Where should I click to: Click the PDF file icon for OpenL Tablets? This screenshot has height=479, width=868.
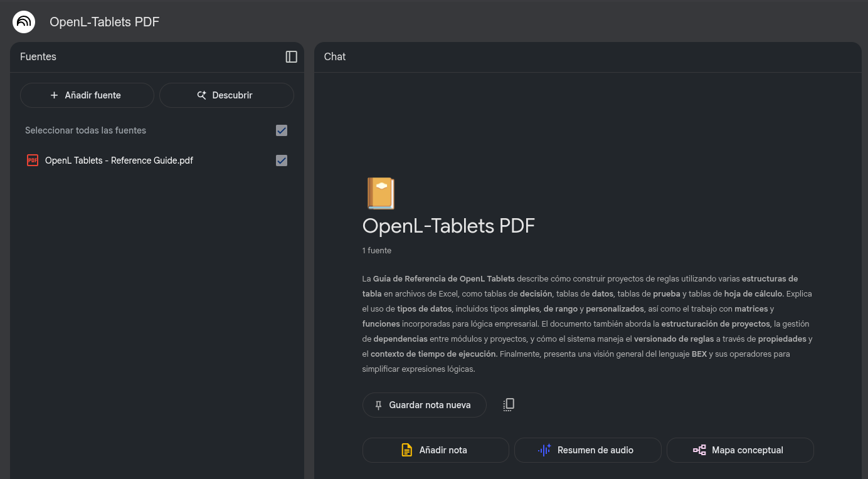click(x=33, y=161)
